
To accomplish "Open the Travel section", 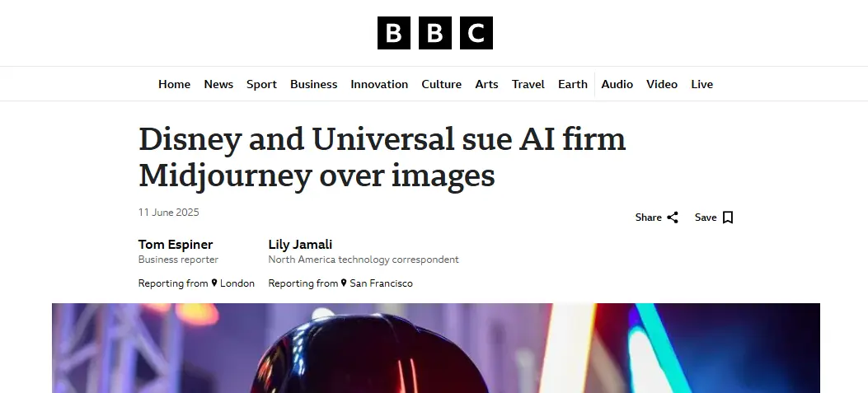I will tap(528, 84).
